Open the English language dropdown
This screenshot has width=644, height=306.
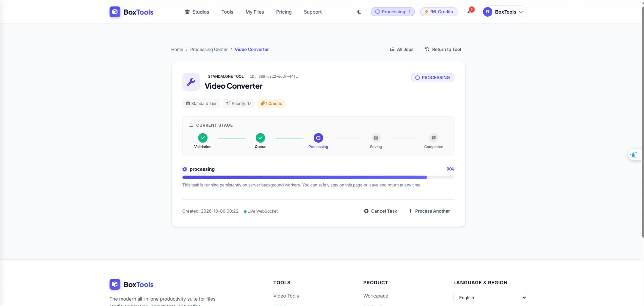490,298
